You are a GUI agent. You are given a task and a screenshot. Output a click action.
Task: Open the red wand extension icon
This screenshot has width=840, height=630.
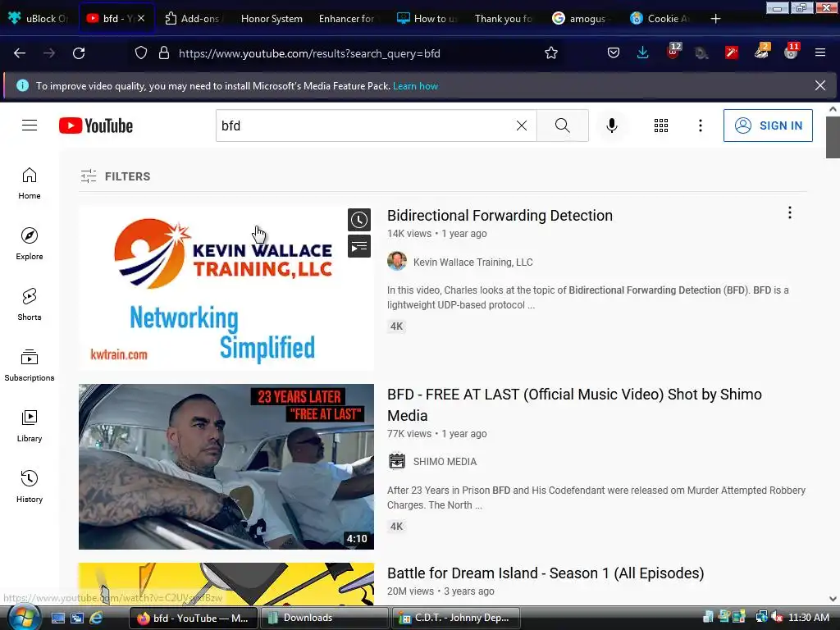point(731,53)
